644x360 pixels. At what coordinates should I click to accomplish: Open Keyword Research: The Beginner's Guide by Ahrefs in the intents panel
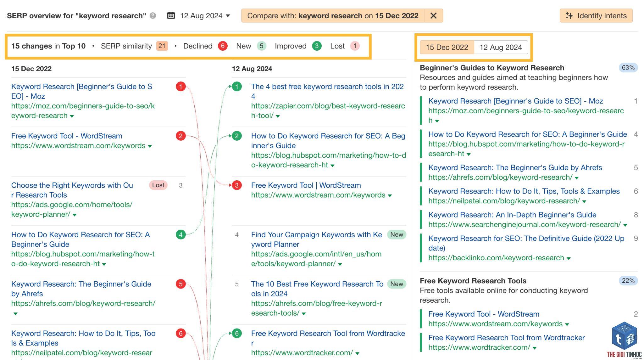click(515, 168)
